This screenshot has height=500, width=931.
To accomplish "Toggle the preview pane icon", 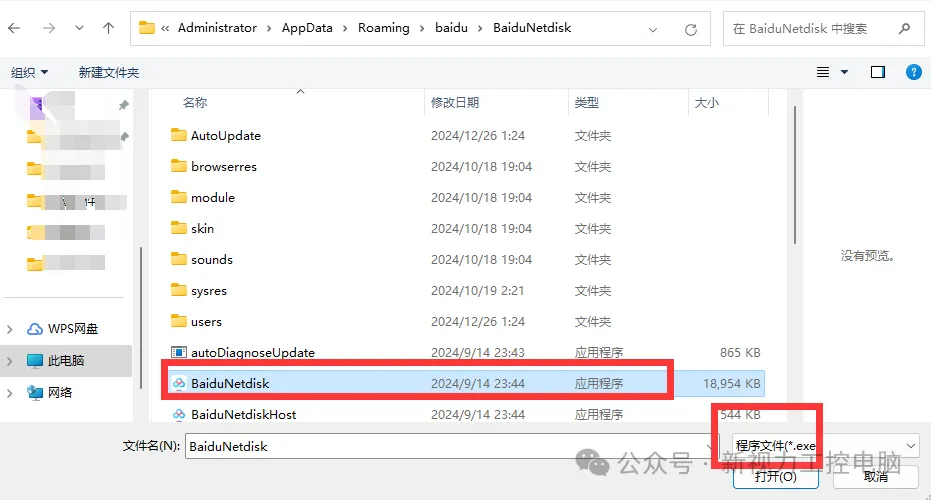I will [878, 72].
